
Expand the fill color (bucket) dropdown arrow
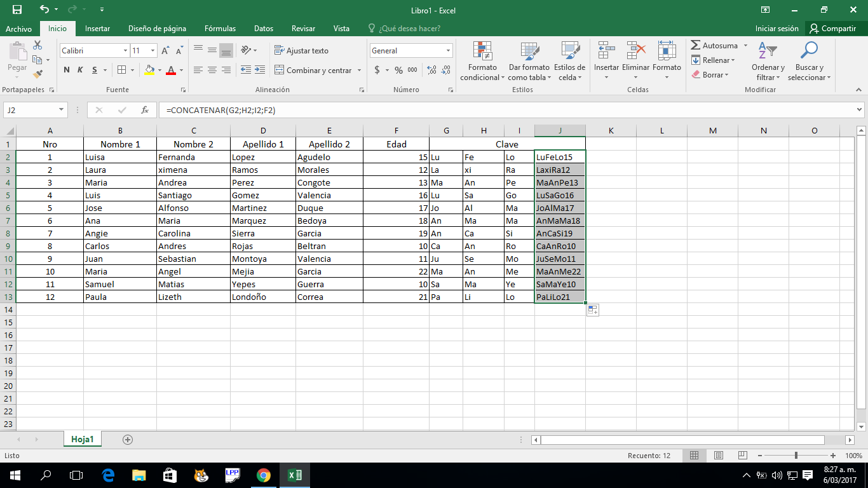(159, 70)
